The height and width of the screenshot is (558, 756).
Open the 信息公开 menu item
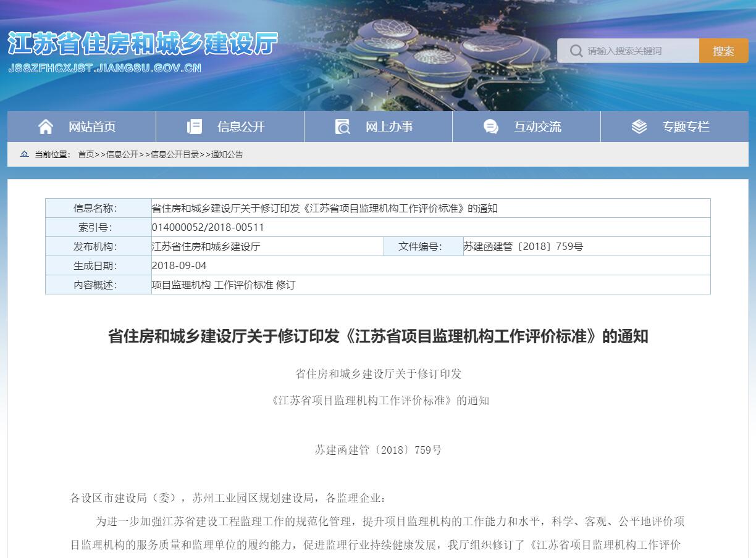click(230, 127)
